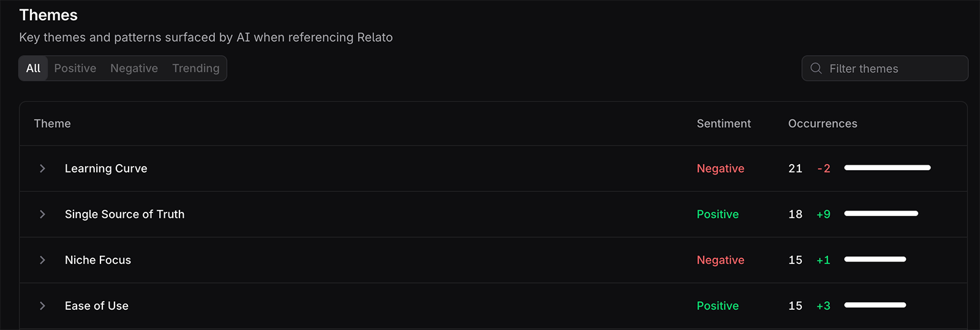
Task: Click the Ease of Use occurrences bar
Action: coord(875,305)
